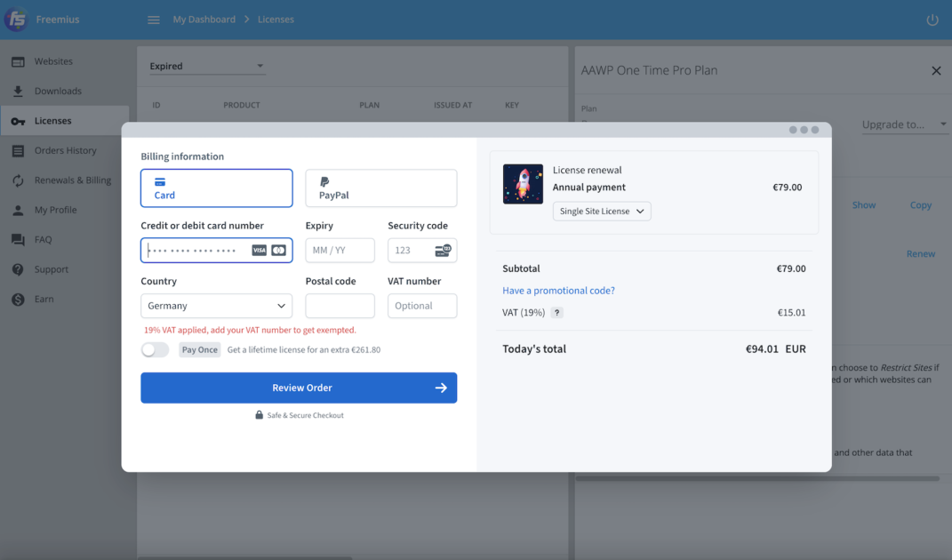This screenshot has width=952, height=560.
Task: Click the Show license key link
Action: (x=863, y=205)
